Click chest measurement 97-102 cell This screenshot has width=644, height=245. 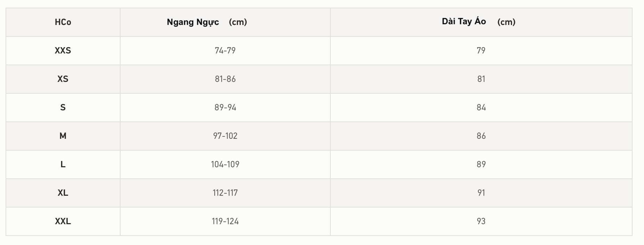pos(225,136)
